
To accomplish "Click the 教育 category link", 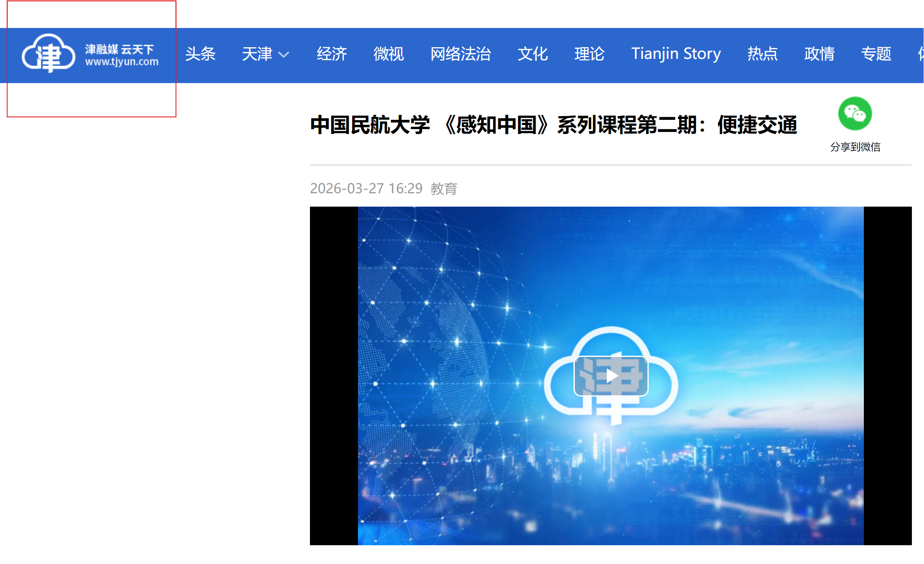I will coord(444,189).
